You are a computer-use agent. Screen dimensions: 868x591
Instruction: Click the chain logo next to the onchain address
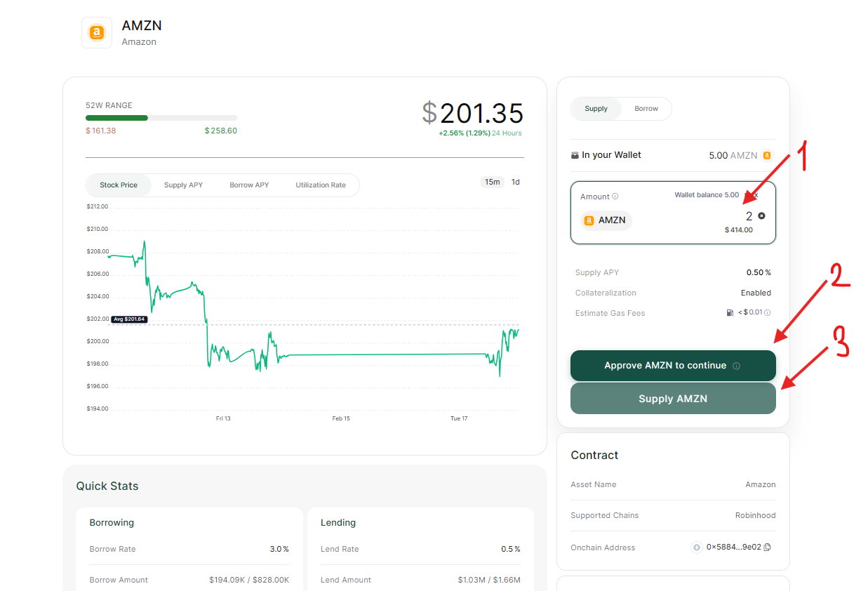click(x=697, y=547)
